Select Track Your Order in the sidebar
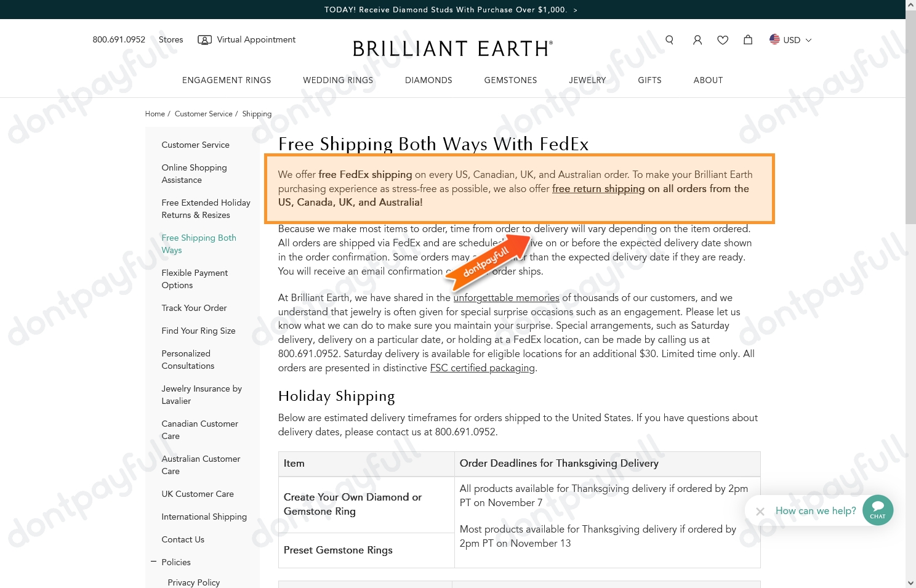Screen dimensions: 916x588 [194, 308]
